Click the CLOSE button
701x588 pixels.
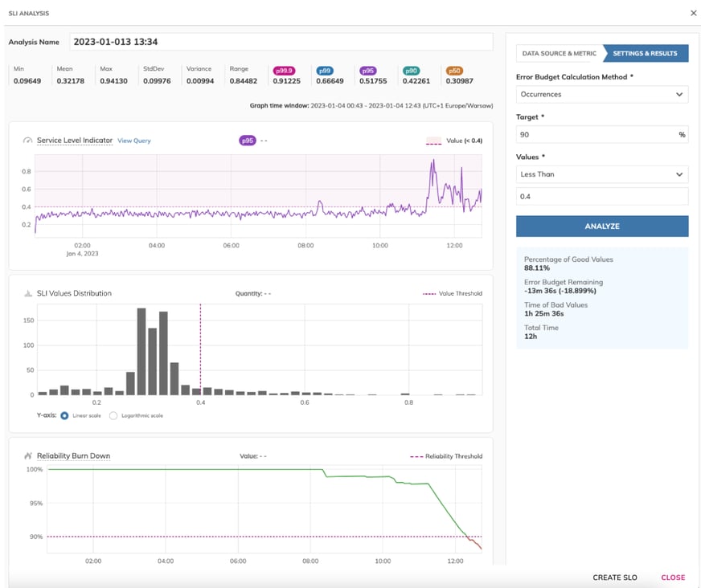point(673,578)
